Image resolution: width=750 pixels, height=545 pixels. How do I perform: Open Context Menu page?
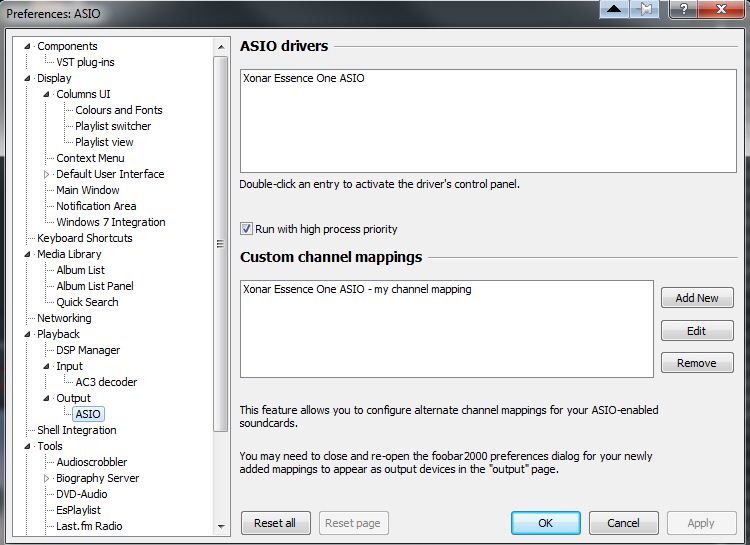point(90,158)
